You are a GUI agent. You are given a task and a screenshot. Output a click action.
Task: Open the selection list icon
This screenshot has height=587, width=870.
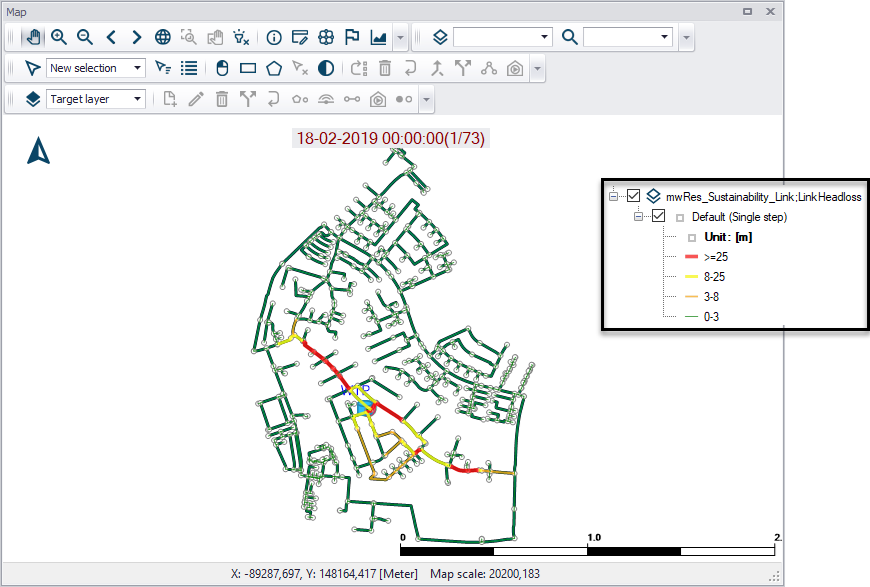click(x=189, y=68)
